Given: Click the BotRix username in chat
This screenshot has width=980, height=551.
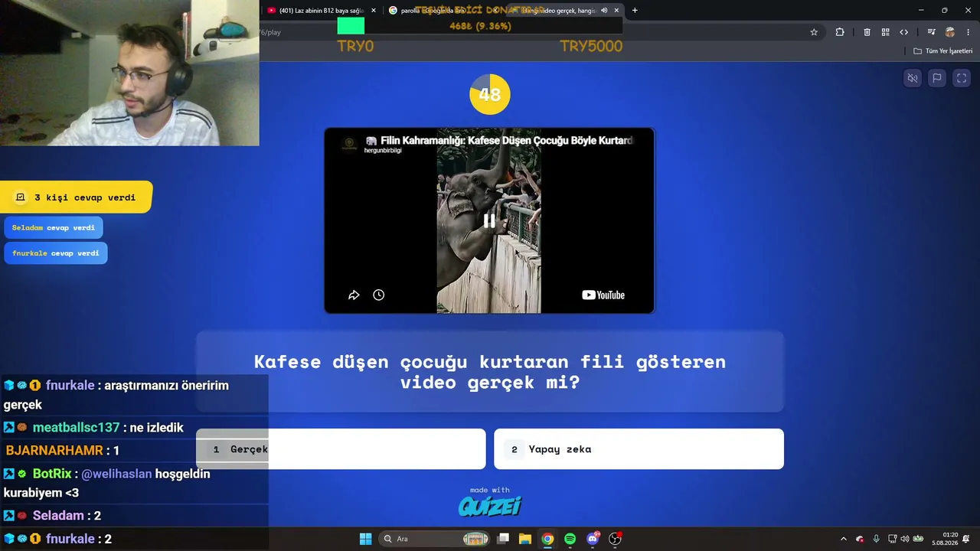Looking at the screenshot, I should 52,474.
